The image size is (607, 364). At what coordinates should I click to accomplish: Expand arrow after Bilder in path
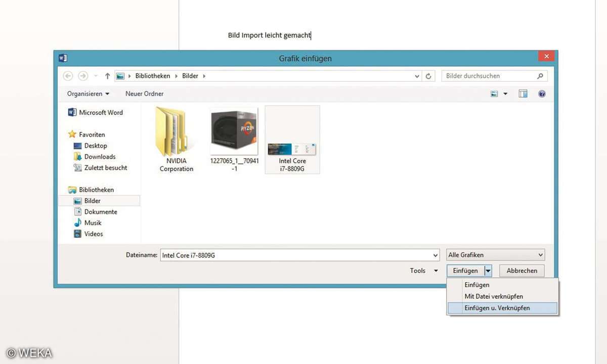(204, 76)
